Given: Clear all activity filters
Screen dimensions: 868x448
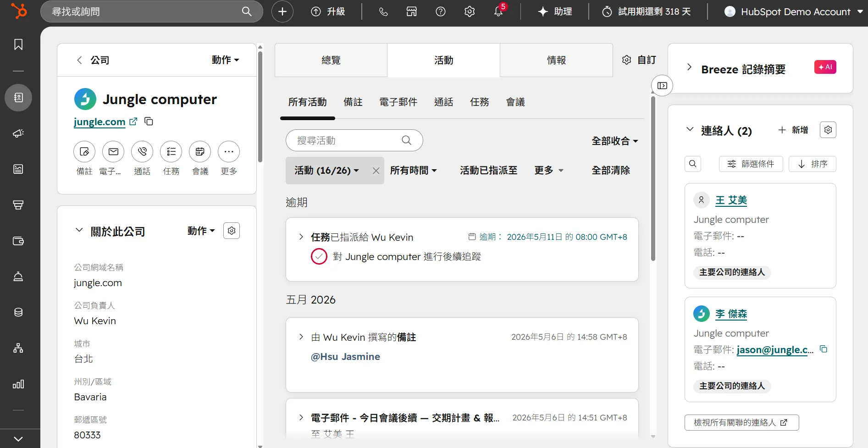Looking at the screenshot, I should click(611, 171).
